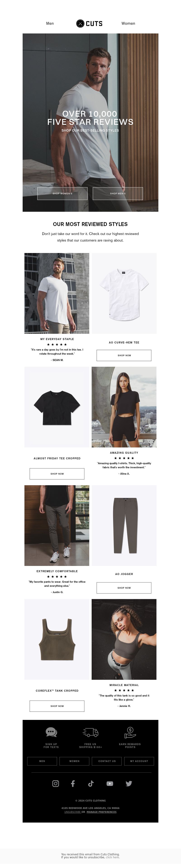Click the My Account footer button
Screen dimensions: 181x868
[x=139, y=761]
